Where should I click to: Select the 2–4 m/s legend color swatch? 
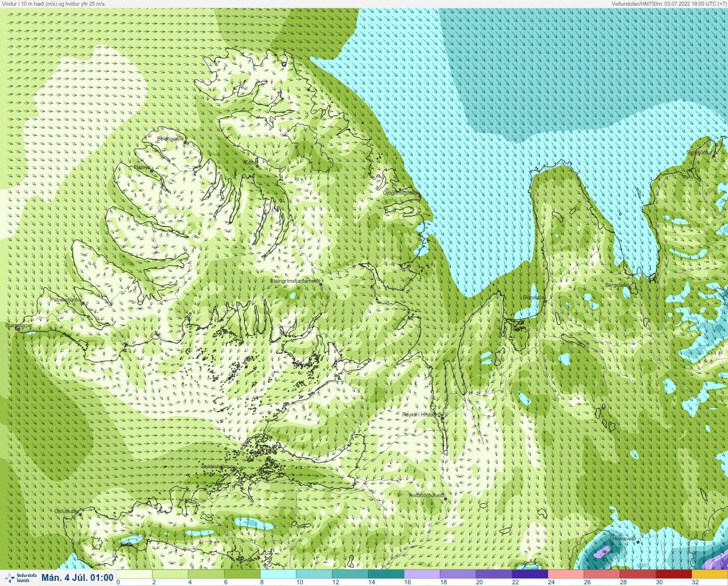170,574
